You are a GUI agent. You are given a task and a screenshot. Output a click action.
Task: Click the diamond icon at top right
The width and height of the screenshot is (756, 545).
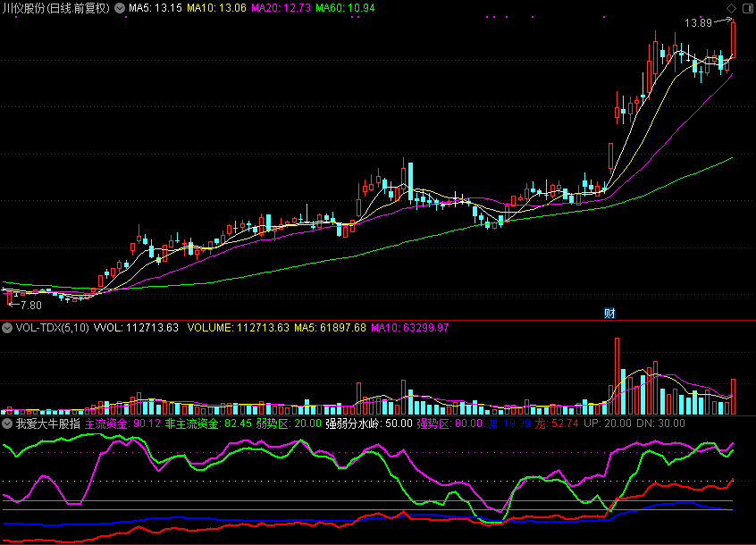(731, 8)
